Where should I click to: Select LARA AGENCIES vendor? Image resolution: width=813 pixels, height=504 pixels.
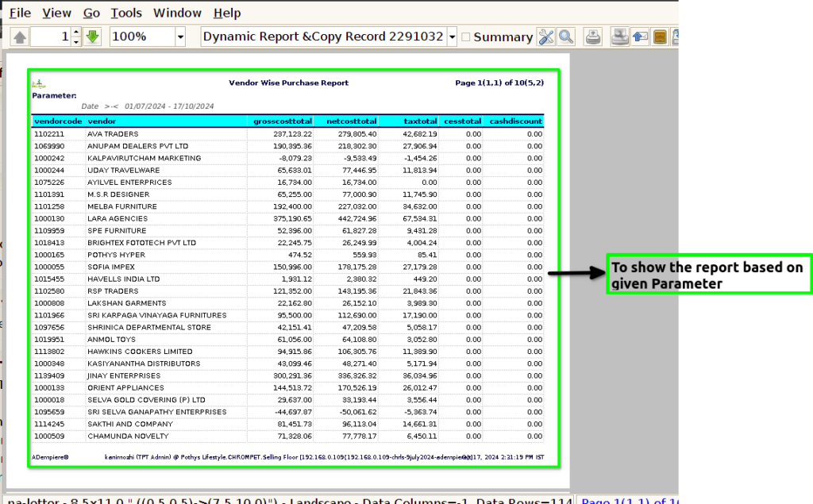point(118,219)
